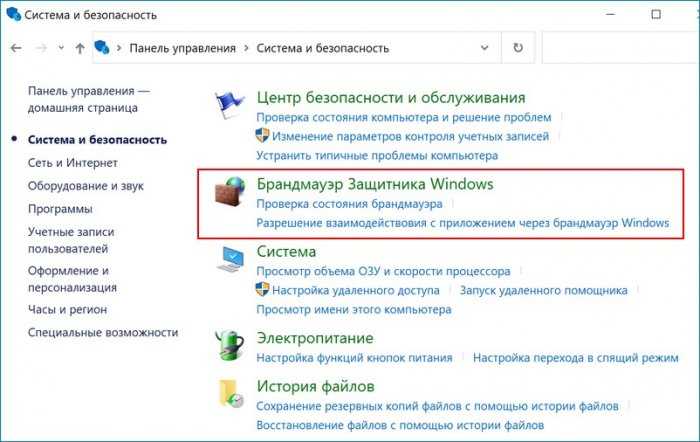Click the folder clock История файлов icon
700x442 pixels.
tap(231, 394)
